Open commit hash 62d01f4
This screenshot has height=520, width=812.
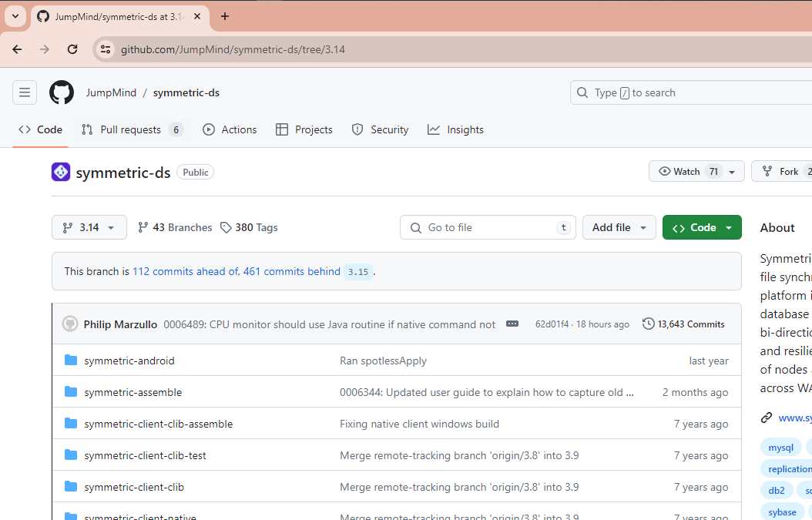(552, 324)
